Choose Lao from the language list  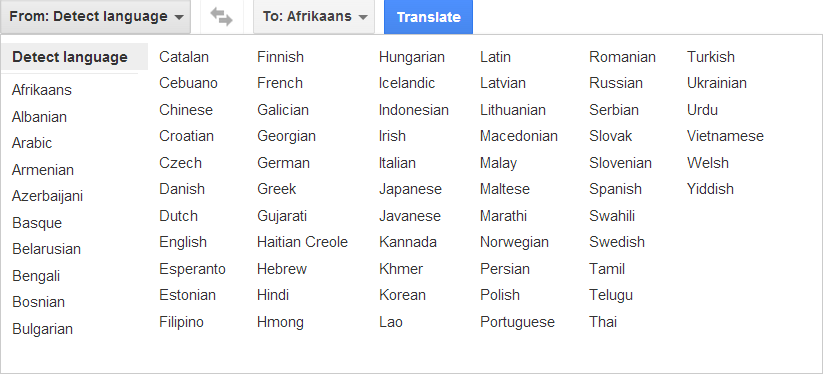(x=391, y=322)
